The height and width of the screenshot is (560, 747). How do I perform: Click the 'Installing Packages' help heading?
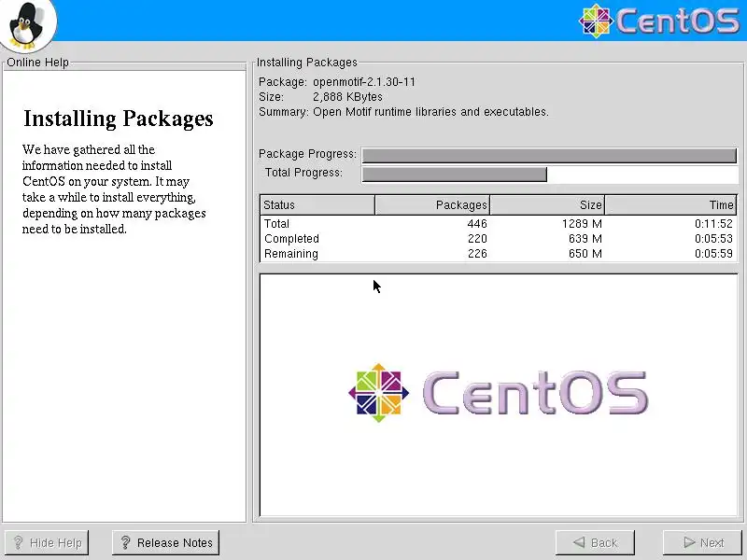(x=119, y=119)
